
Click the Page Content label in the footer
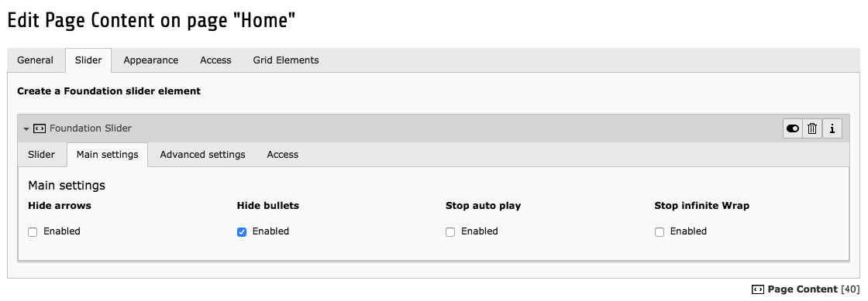[803, 289]
